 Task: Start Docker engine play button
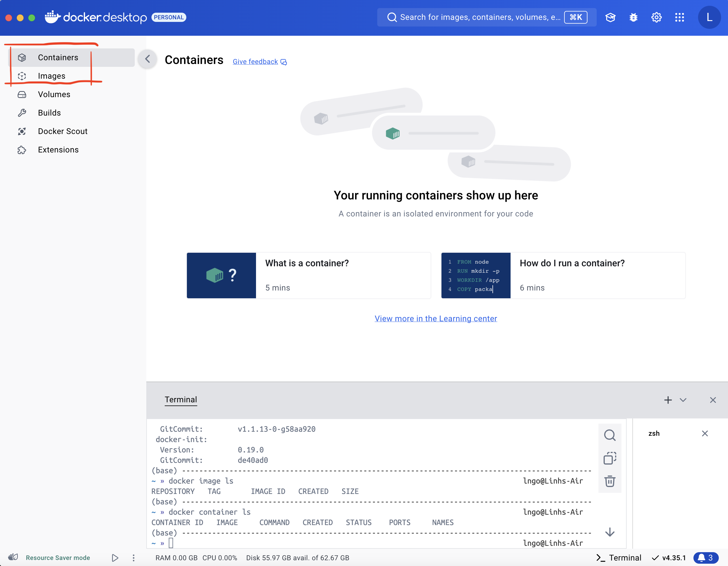coord(115,558)
